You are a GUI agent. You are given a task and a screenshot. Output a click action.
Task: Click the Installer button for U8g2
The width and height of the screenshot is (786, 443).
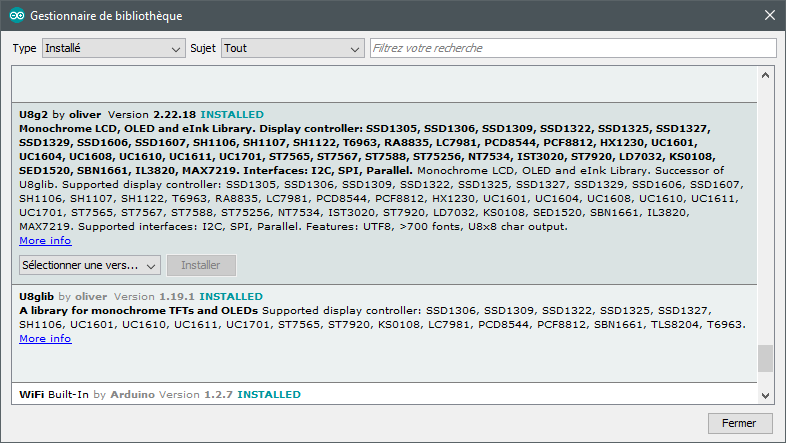click(201, 265)
